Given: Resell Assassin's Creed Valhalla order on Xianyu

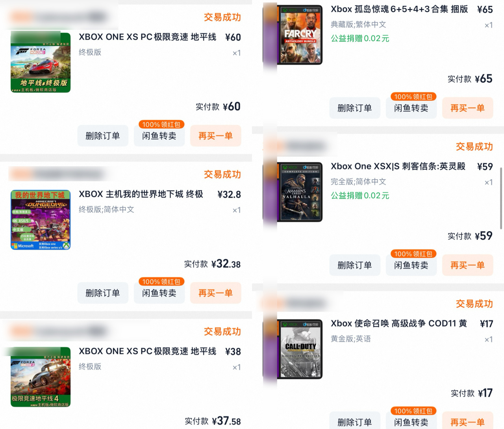Looking at the screenshot, I should 411,265.
